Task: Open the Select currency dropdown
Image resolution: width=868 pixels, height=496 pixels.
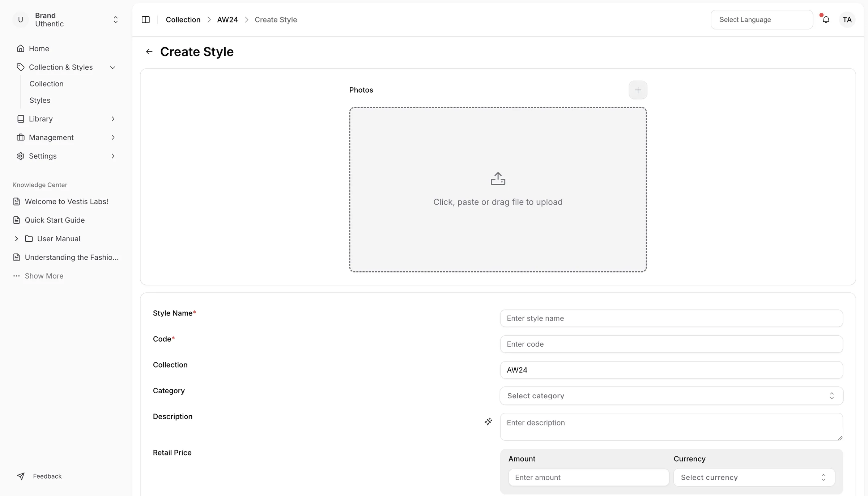Action: (x=754, y=477)
